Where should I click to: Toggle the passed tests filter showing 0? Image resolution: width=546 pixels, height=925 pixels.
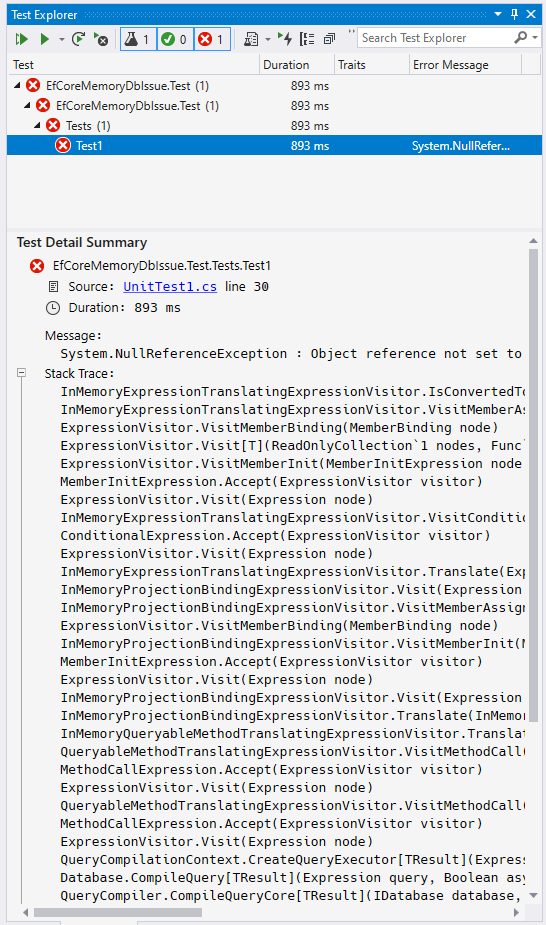click(175, 39)
